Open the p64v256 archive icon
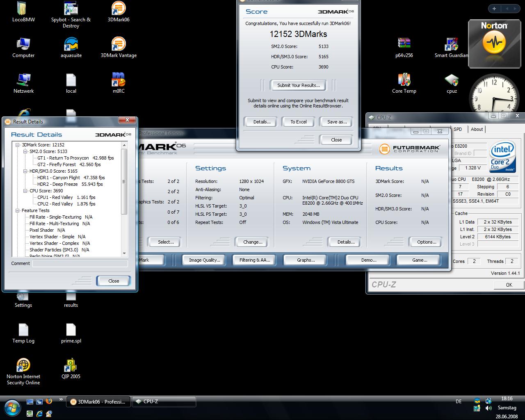 click(404, 48)
